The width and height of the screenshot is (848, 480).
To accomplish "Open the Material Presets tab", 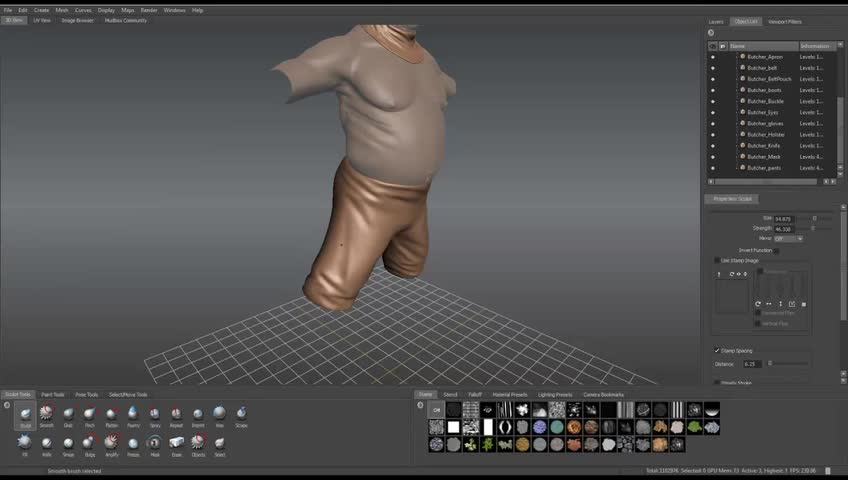I will [509, 395].
